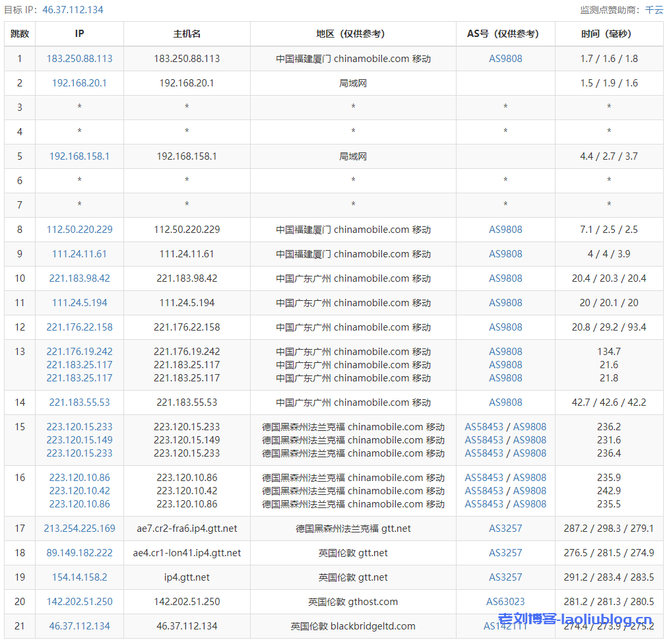This screenshot has height=644, width=669.
Task: Open IP link 213.254.225.169
Action: [x=79, y=529]
